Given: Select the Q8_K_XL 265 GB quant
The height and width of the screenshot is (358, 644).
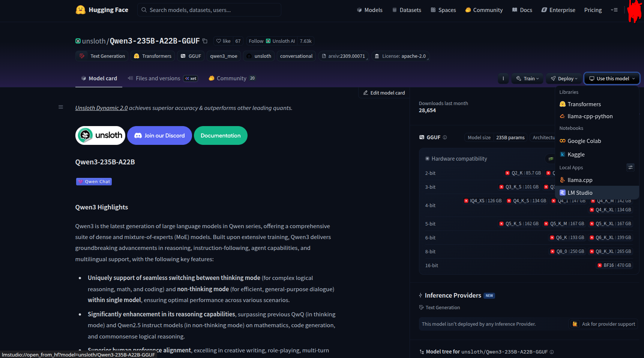Looking at the screenshot, I should [610, 251].
